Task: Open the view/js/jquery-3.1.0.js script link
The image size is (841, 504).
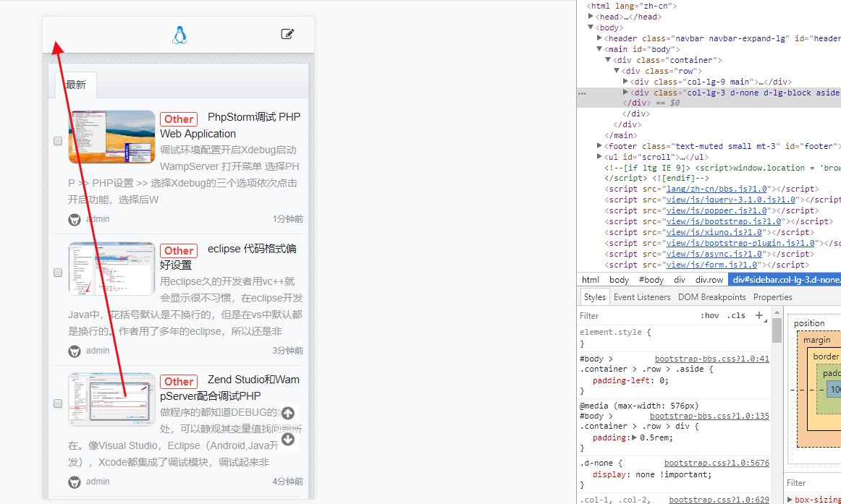Action: [x=731, y=200]
